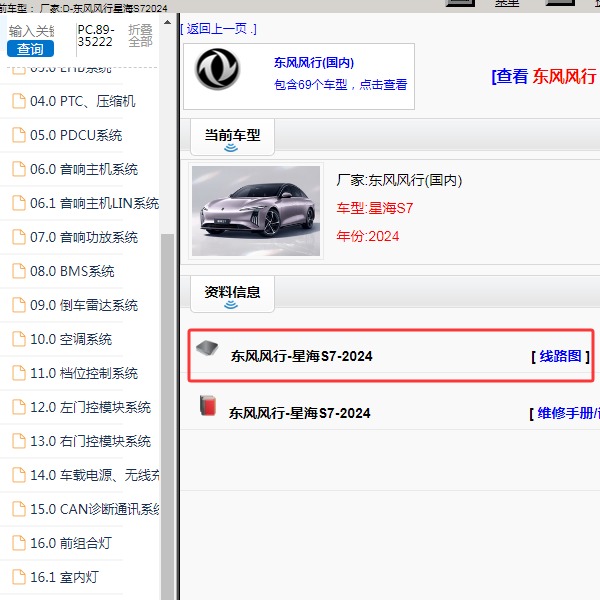Select 14.0 车载电源、无线充 entry
This screenshot has width=600, height=600.
tap(95, 475)
